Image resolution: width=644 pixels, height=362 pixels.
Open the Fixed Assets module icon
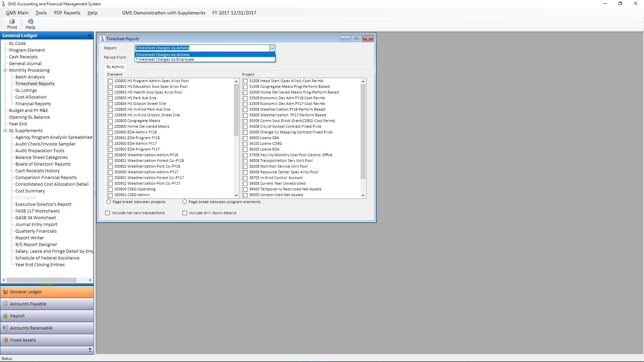5,340
